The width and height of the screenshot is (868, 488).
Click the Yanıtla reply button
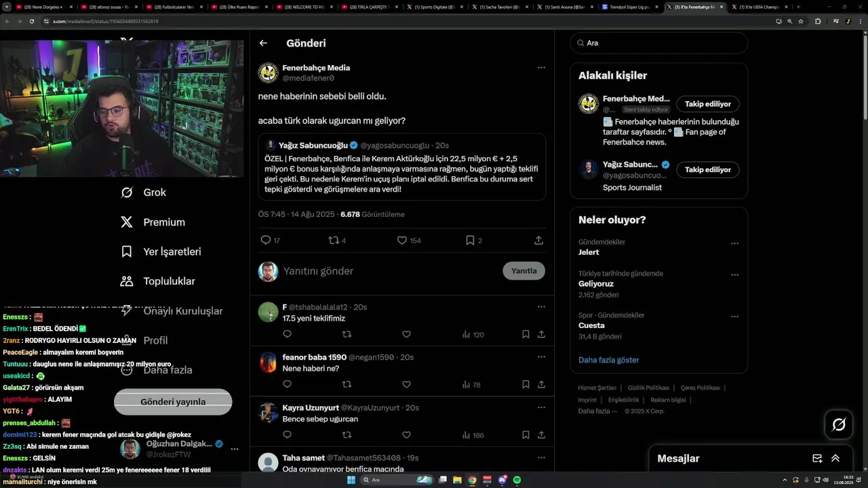click(x=524, y=270)
